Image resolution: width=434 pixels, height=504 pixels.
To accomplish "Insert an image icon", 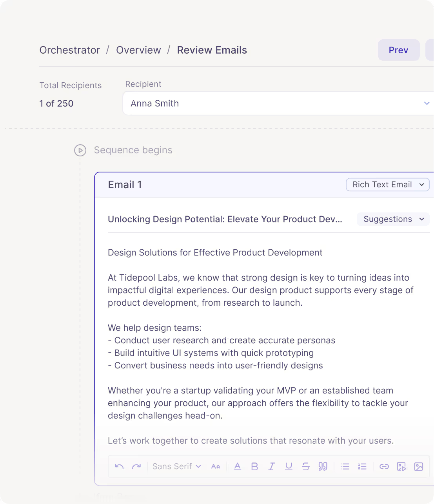I will [x=419, y=466].
